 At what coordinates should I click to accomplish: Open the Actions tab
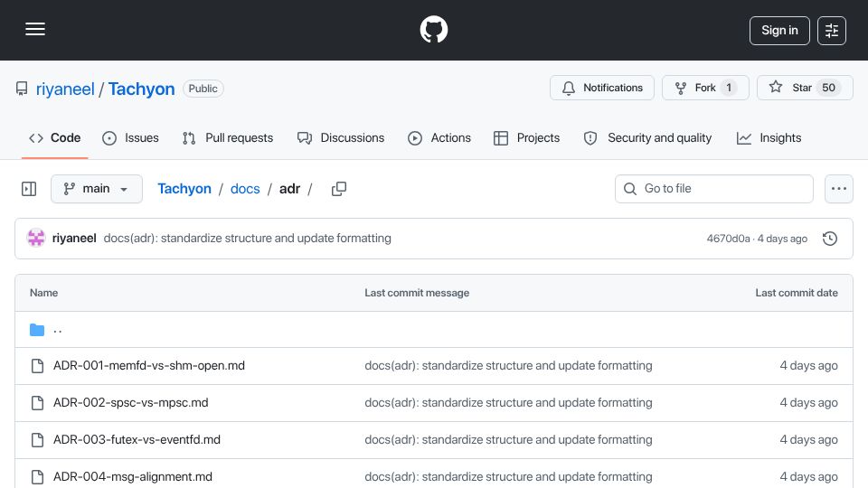click(x=439, y=137)
